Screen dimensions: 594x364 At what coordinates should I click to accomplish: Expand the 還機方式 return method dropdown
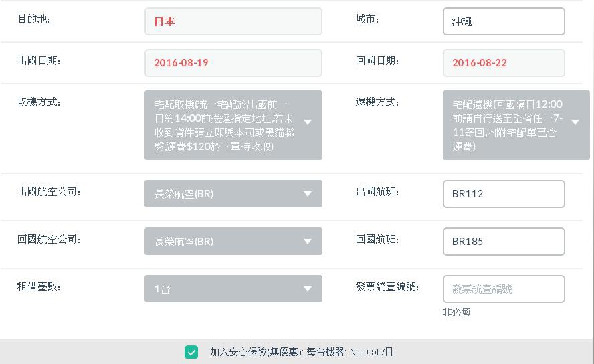(516, 125)
